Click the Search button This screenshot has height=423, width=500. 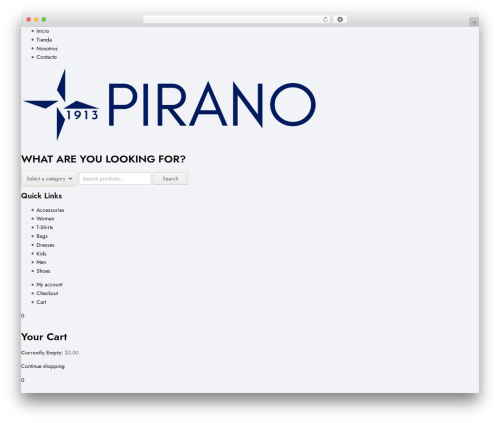point(170,179)
